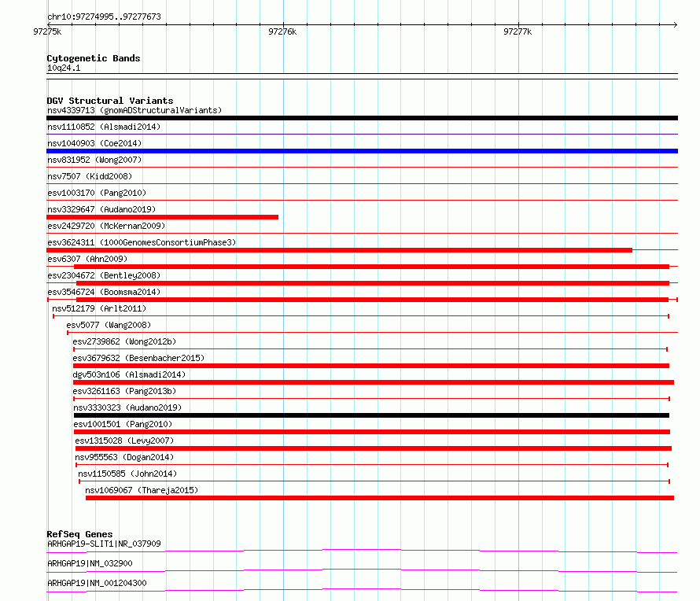Open nsv1110852 (Alsmadi2014) label

click(x=104, y=127)
